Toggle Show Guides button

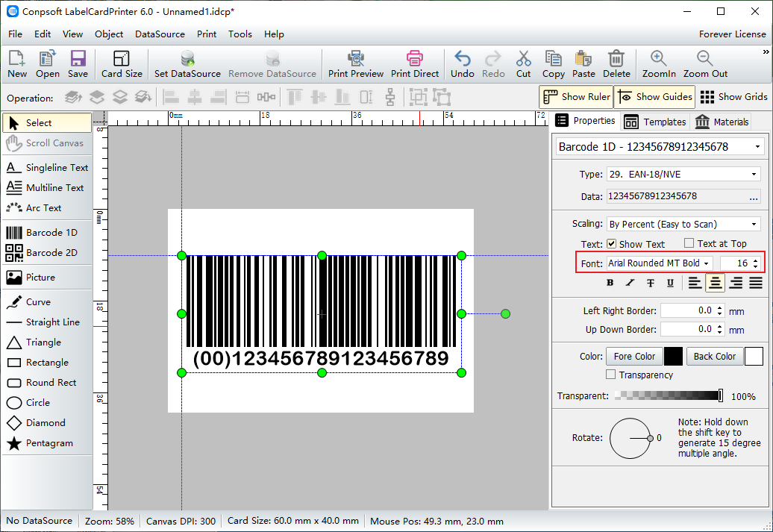pyautogui.click(x=654, y=97)
